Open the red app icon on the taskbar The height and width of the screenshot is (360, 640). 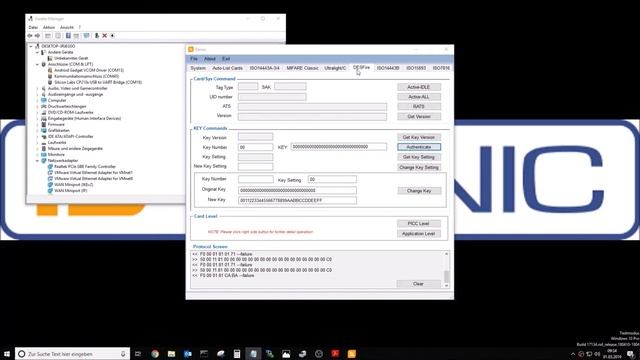[335, 354]
